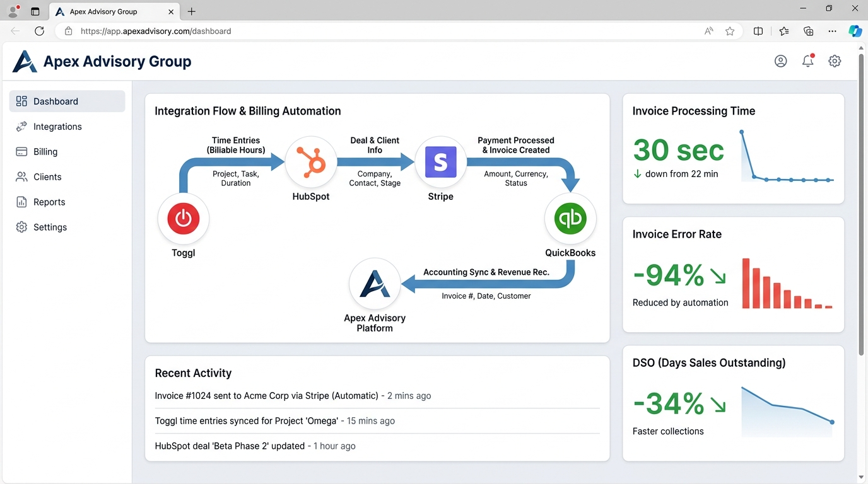The width and height of the screenshot is (868, 484).
Task: Open the Clients menu item
Action: point(67,177)
